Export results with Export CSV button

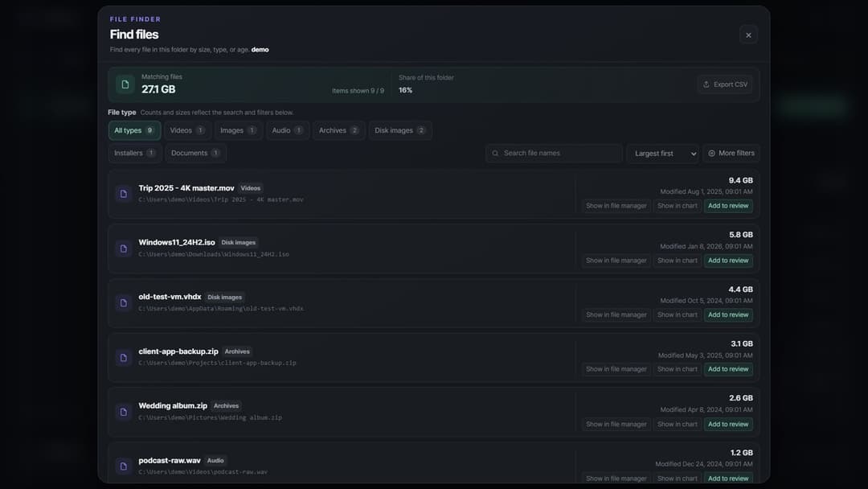pos(725,84)
